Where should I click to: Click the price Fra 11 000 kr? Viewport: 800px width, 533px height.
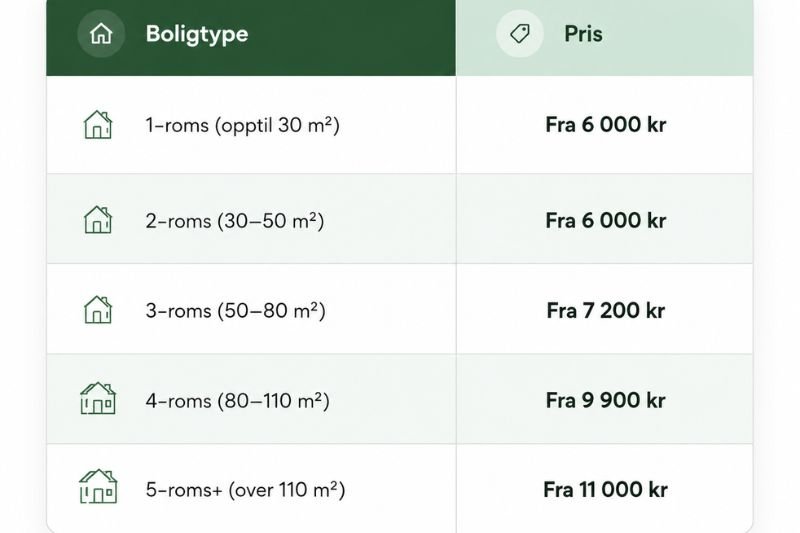click(x=606, y=490)
